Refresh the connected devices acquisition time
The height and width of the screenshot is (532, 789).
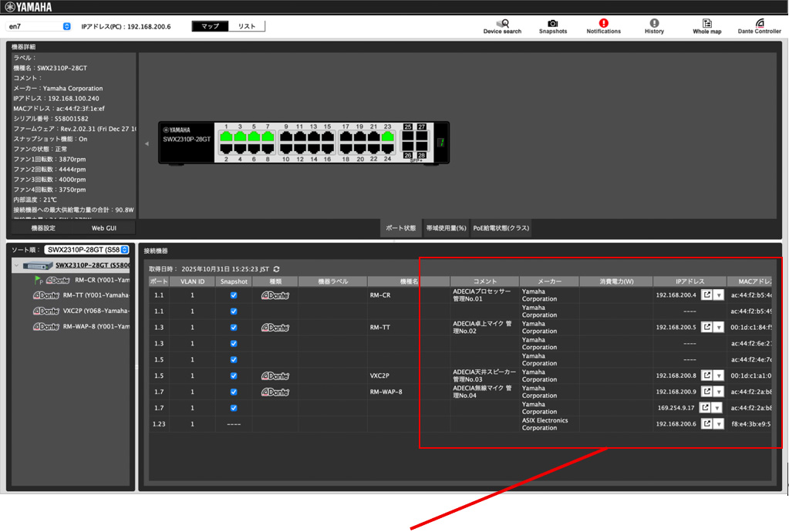(x=276, y=269)
